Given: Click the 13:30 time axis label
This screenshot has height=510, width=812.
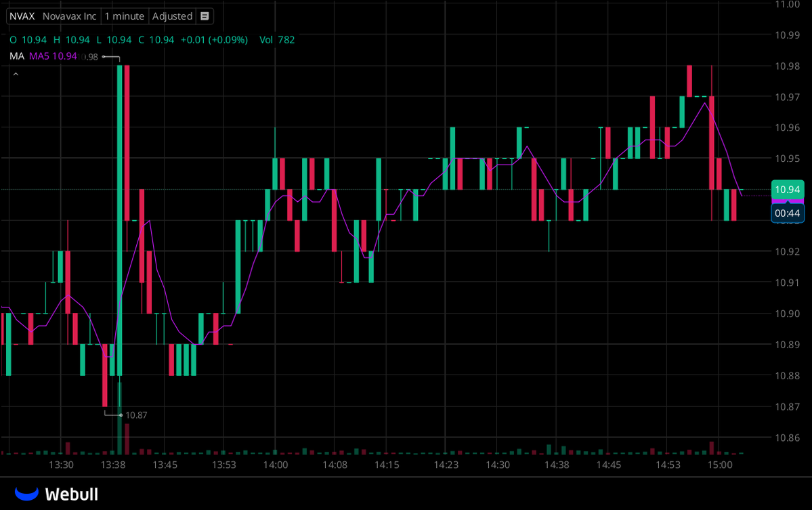Looking at the screenshot, I should pyautogui.click(x=61, y=465).
